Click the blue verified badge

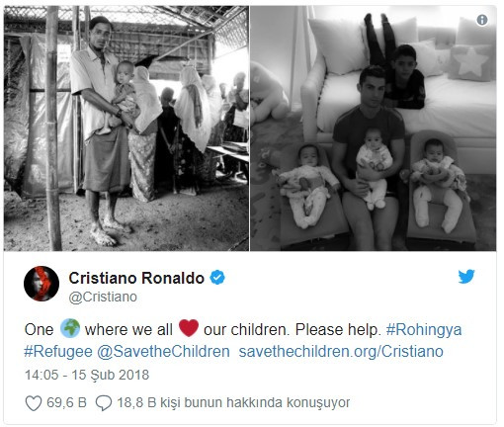(217, 278)
